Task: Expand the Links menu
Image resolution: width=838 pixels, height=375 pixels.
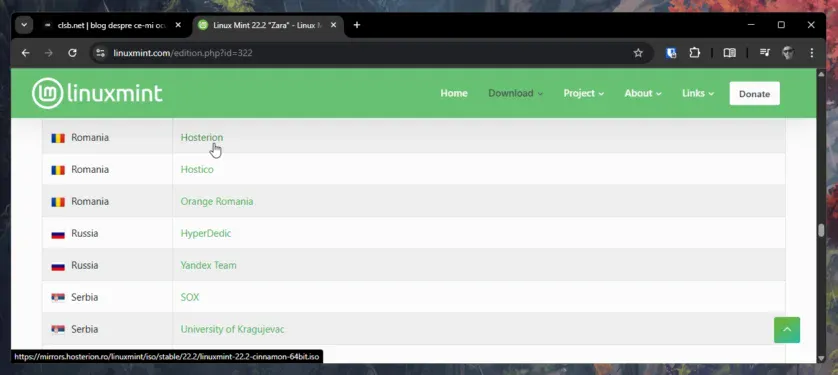Action: (698, 93)
